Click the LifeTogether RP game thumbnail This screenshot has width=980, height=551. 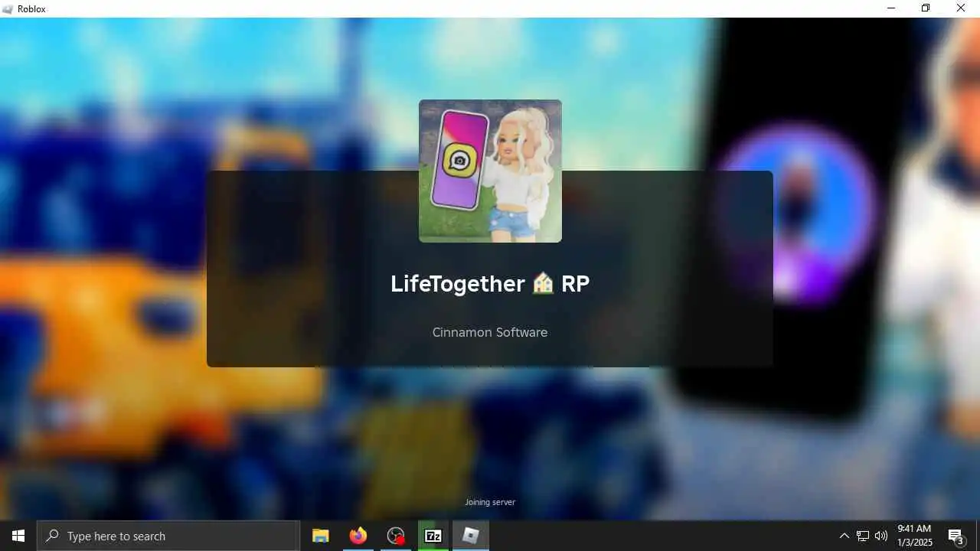(490, 171)
